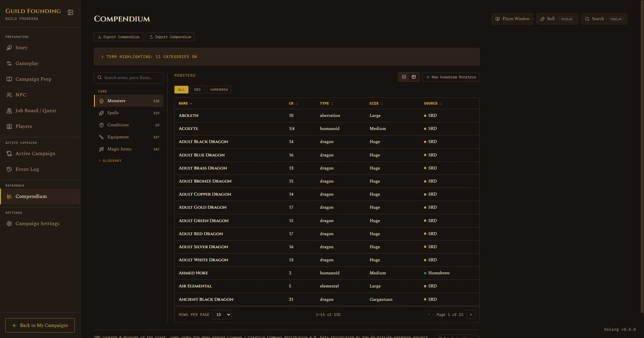Click the page vertical scrollbar

tap(642, 156)
